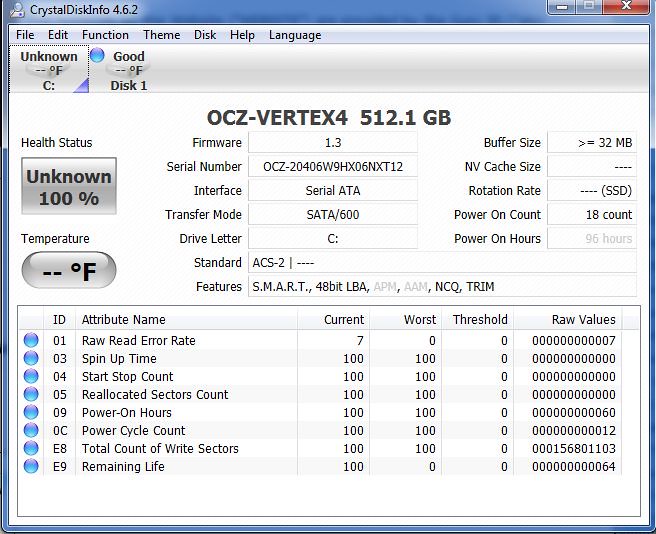This screenshot has height=534, width=656.
Task: Select the Start Stop Count attribute name
Action: point(128,377)
